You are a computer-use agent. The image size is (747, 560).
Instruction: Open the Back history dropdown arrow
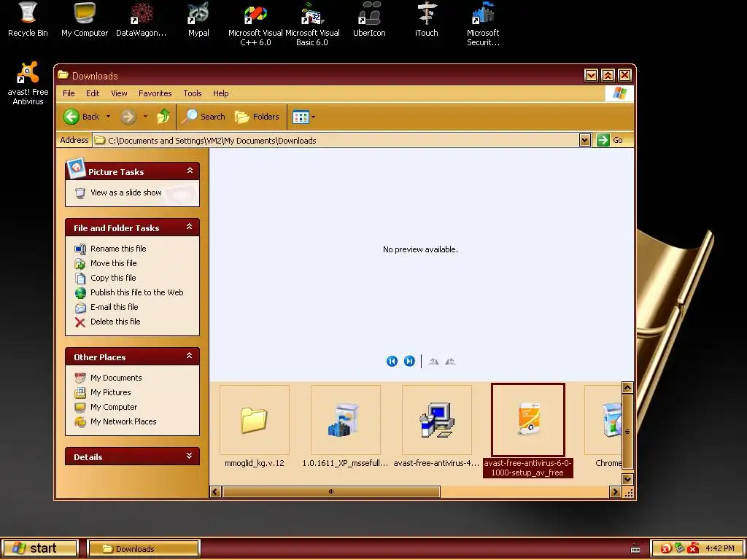tap(108, 117)
